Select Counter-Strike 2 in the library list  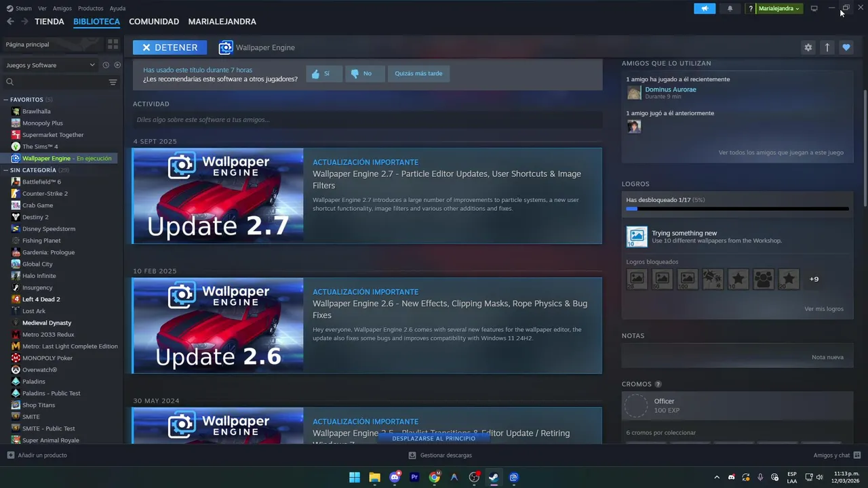(45, 193)
